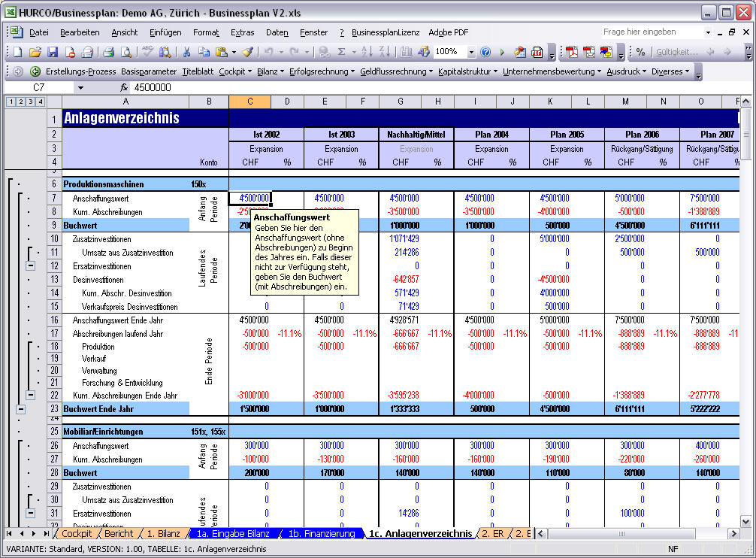Image resolution: width=756 pixels, height=558 pixels.
Task: Run the ABC spelling check icon
Action: 147,52
